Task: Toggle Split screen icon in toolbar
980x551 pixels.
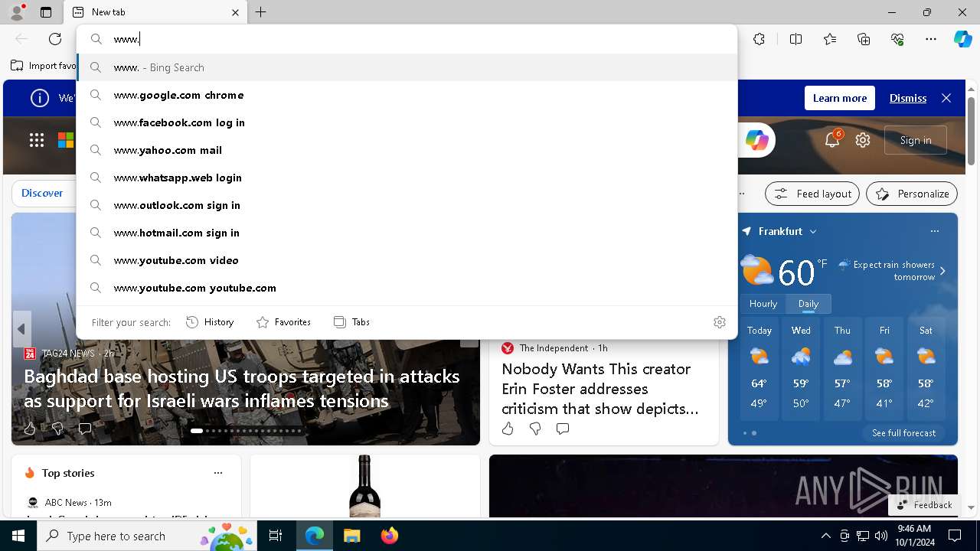Action: click(795, 39)
